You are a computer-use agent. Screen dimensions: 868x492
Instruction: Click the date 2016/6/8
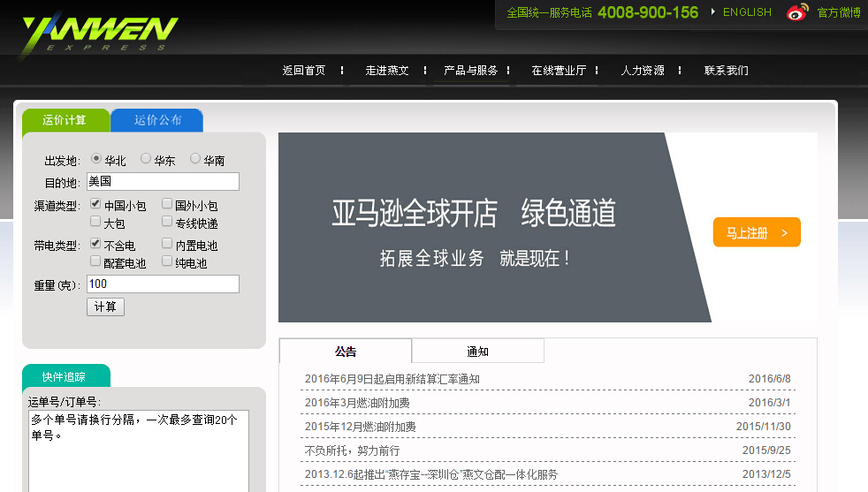[x=770, y=379]
